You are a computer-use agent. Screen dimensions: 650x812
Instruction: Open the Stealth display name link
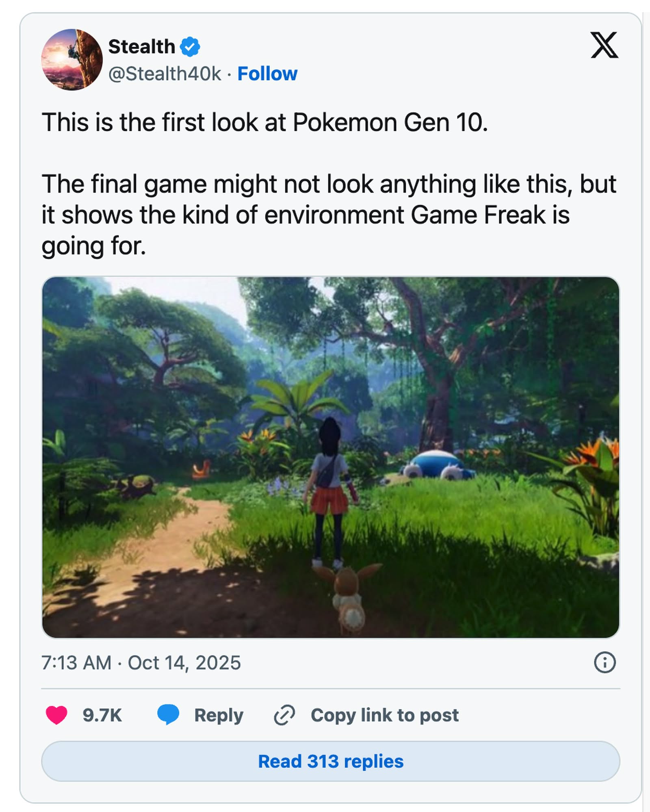click(x=141, y=47)
